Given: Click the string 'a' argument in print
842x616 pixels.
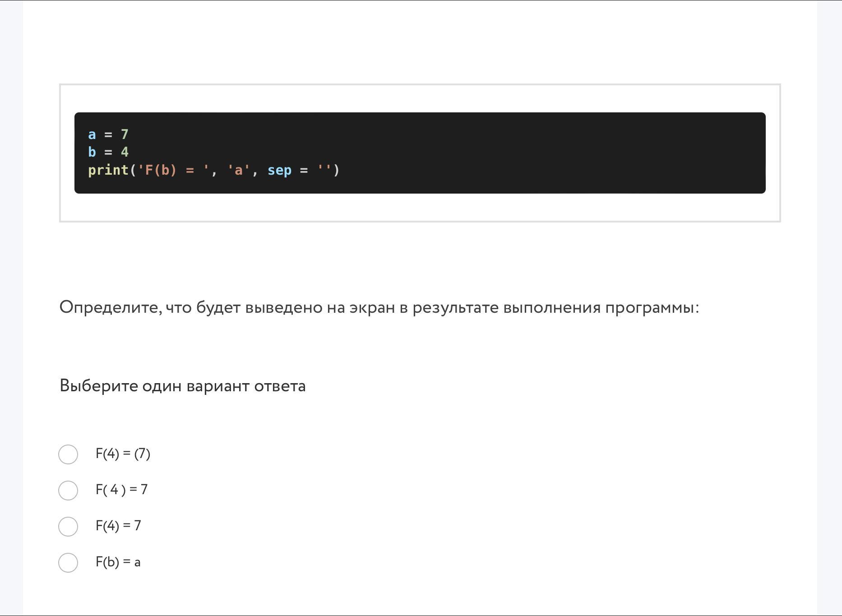Looking at the screenshot, I should pyautogui.click(x=238, y=170).
